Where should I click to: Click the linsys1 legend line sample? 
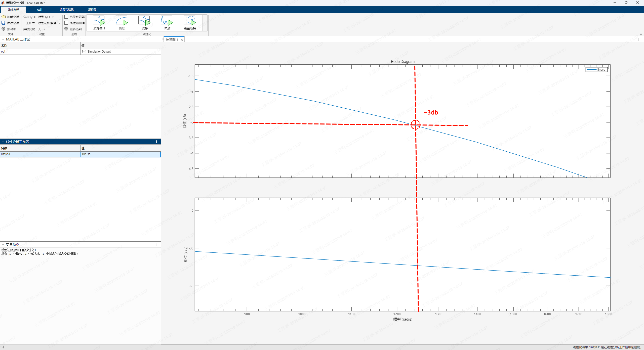591,70
